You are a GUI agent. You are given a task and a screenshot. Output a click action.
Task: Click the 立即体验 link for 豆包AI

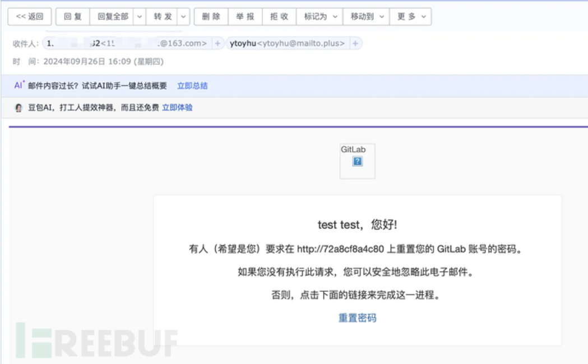[x=177, y=108]
